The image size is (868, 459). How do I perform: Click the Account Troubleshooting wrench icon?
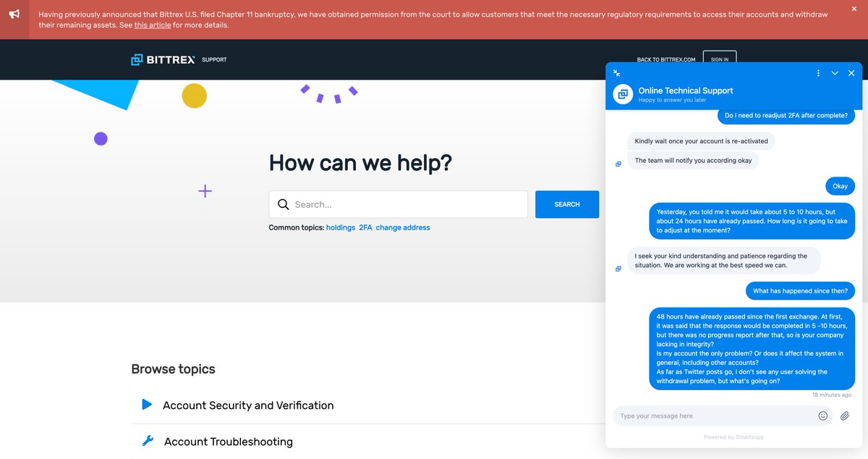tap(148, 440)
